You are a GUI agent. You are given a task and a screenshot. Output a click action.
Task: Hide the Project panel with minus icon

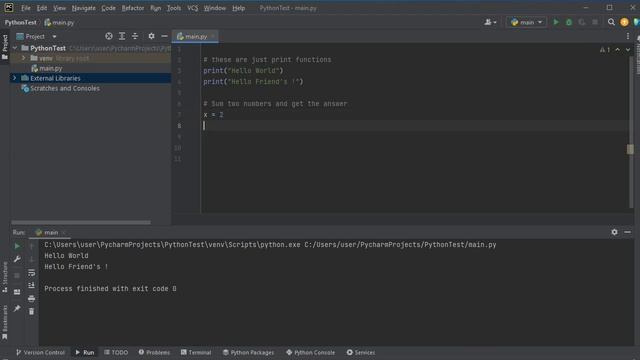[x=164, y=36]
